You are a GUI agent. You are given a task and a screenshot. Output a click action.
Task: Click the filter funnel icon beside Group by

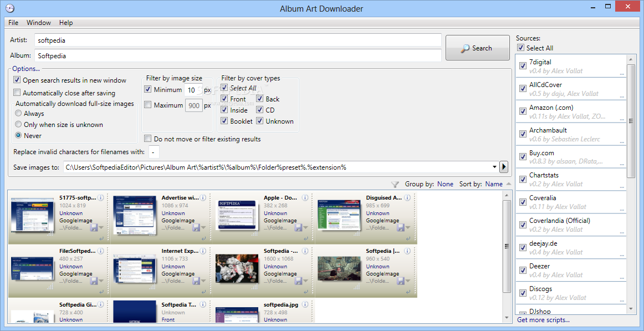point(395,185)
